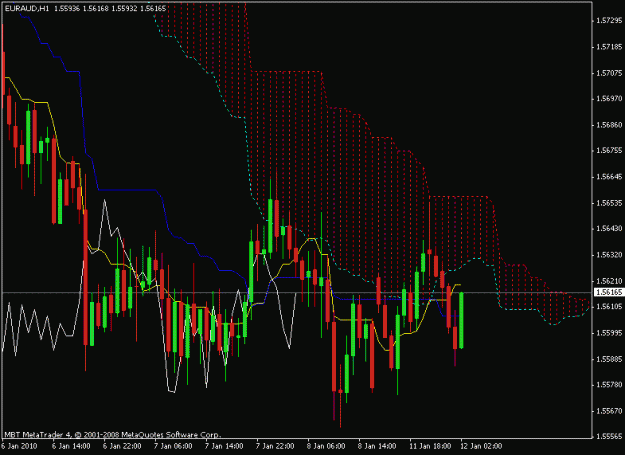625x455 pixels.
Task: Click the 1.55885 price axis label
Action: 609,359
